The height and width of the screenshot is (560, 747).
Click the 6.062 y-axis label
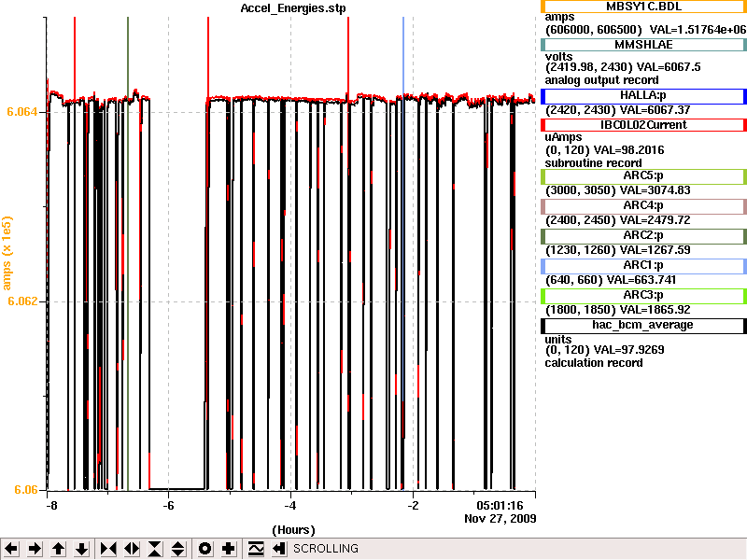[21, 301]
